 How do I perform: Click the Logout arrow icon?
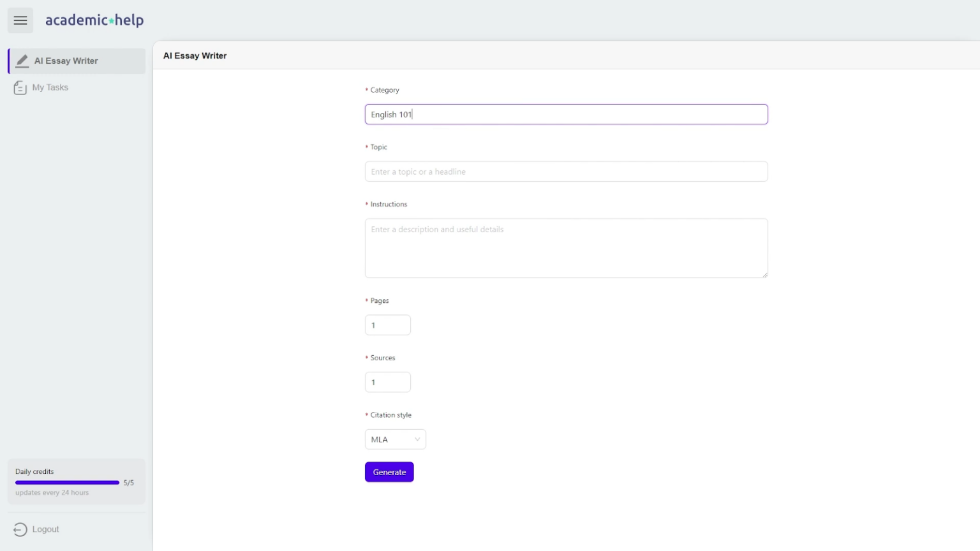pyautogui.click(x=20, y=529)
